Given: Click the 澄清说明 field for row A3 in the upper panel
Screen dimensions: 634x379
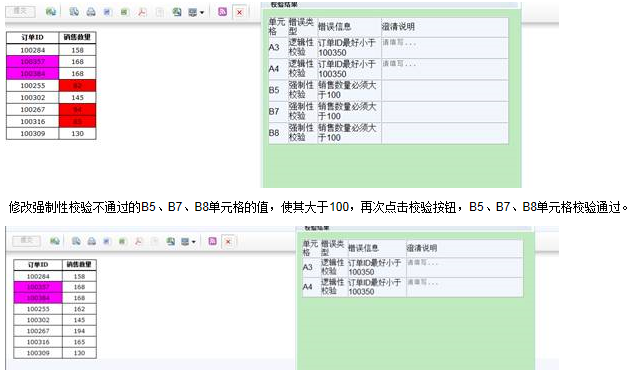Looking at the screenshot, I should coord(444,48).
